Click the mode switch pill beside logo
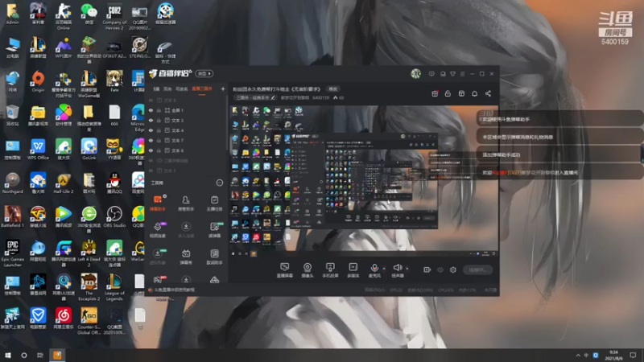This screenshot has width=644, height=362. 204,74
